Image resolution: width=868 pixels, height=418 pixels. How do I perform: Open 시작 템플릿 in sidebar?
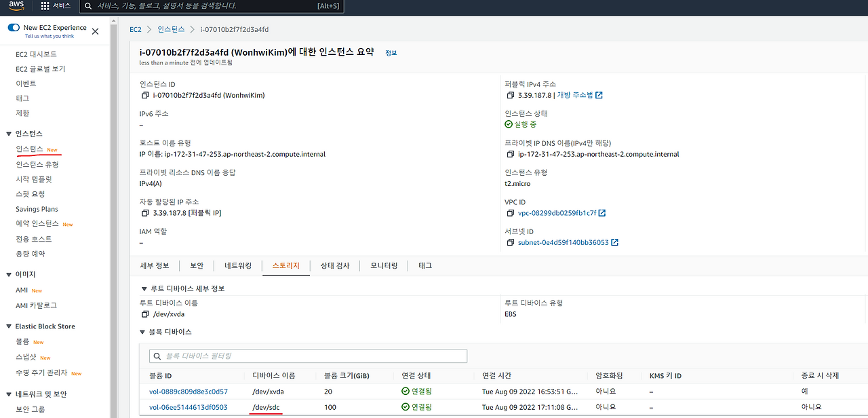(34, 180)
